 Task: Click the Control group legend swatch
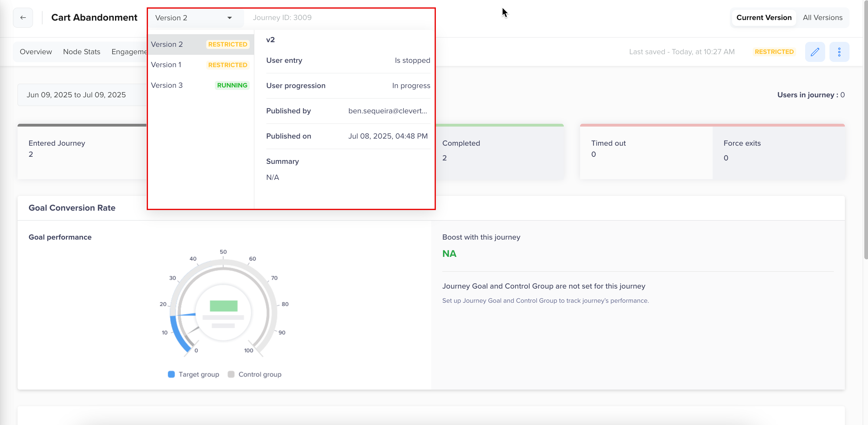pyautogui.click(x=231, y=374)
